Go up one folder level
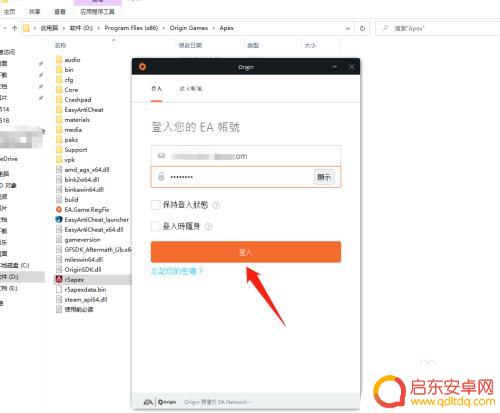This screenshot has height=413, width=500. pyautogui.click(x=14, y=28)
